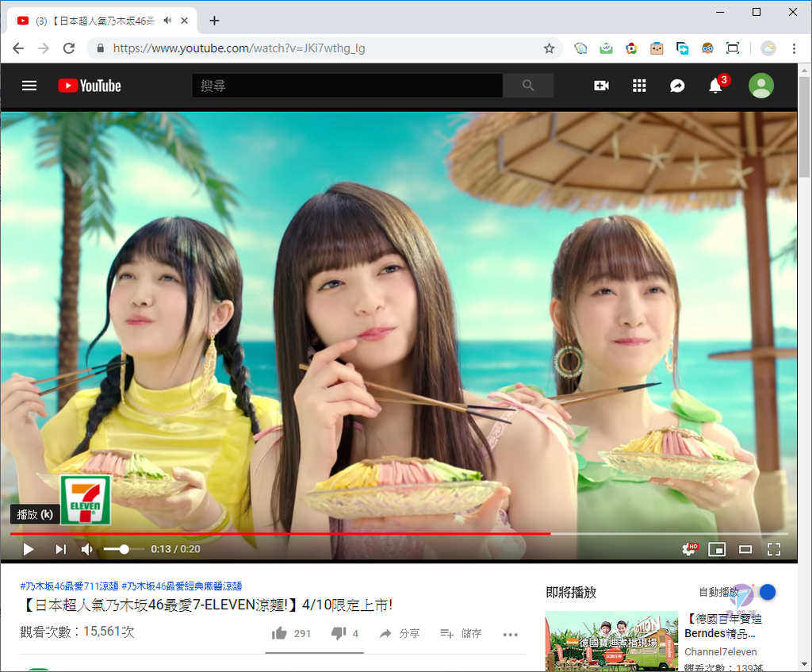This screenshot has width=812, height=672.
Task: Click the scrollbar down arrow
Action: tap(804, 664)
